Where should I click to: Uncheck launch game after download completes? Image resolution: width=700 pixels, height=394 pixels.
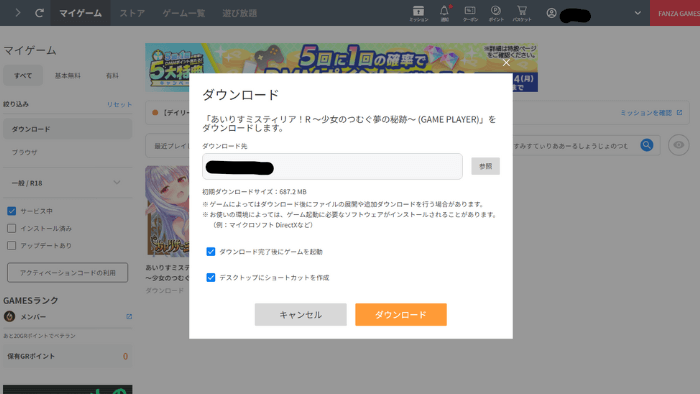coord(211,252)
